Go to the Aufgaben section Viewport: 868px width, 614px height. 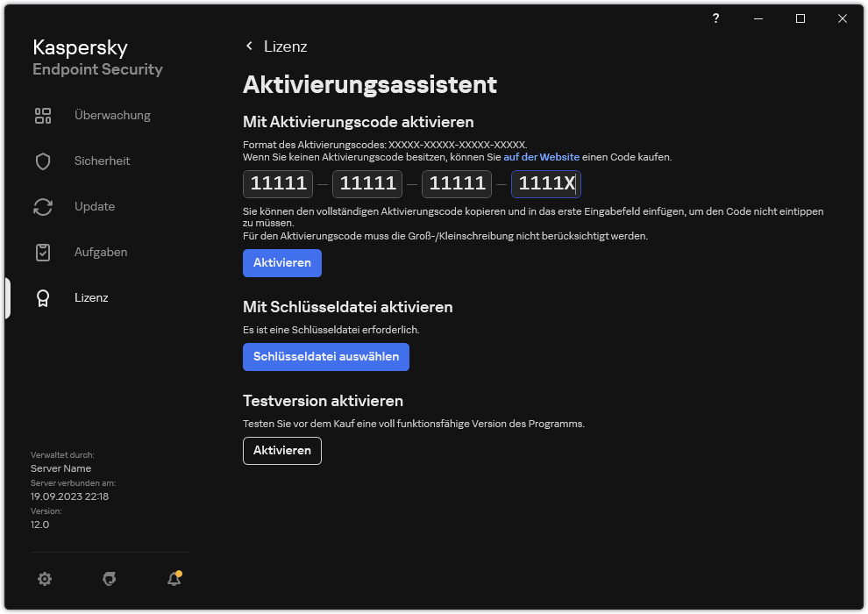point(100,252)
